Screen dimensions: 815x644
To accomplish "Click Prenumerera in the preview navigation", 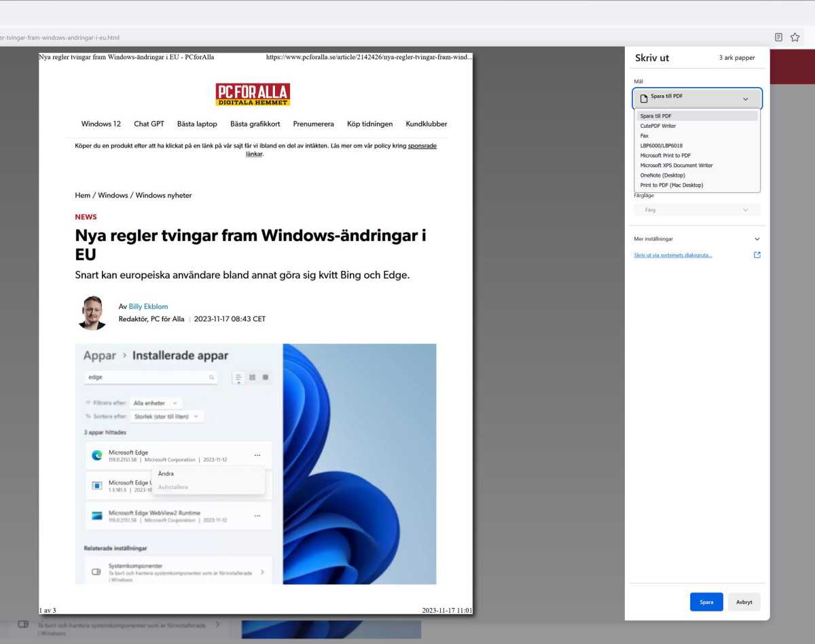I will [314, 124].
